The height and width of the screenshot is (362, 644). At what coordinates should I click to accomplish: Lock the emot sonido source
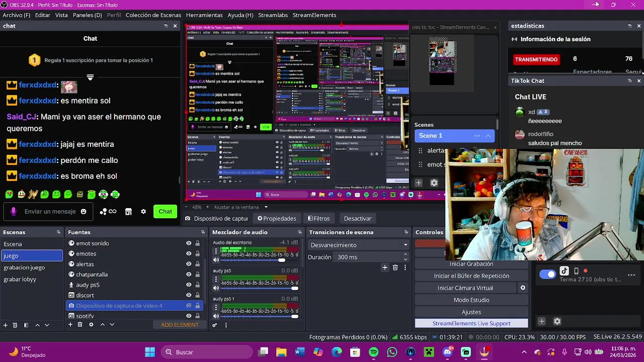[197, 243]
